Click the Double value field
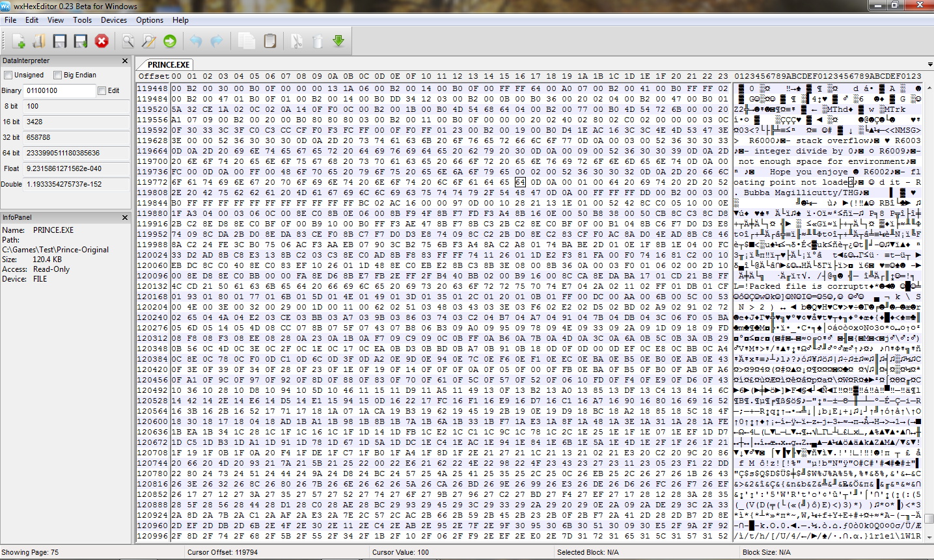This screenshot has width=934, height=560. 76,185
